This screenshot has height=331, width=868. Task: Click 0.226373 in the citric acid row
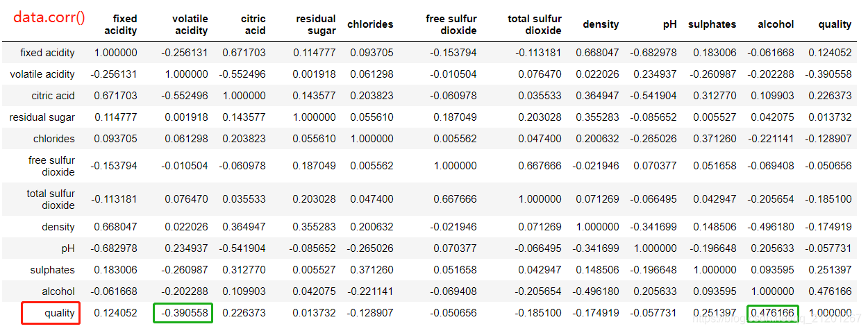pos(830,96)
